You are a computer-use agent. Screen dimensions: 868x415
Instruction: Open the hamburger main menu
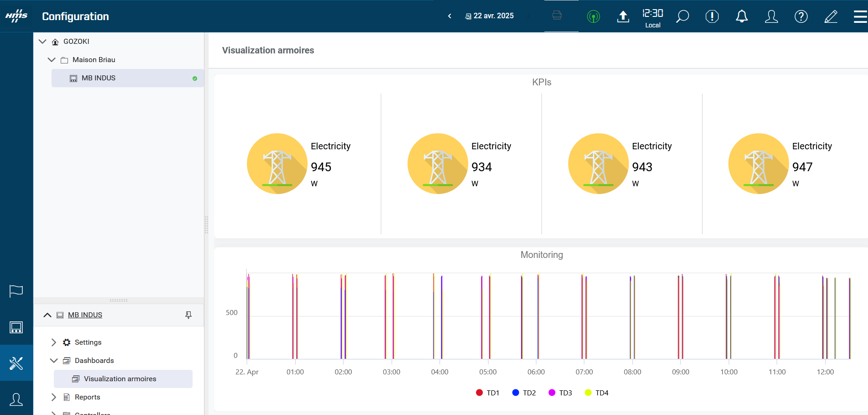[860, 16]
